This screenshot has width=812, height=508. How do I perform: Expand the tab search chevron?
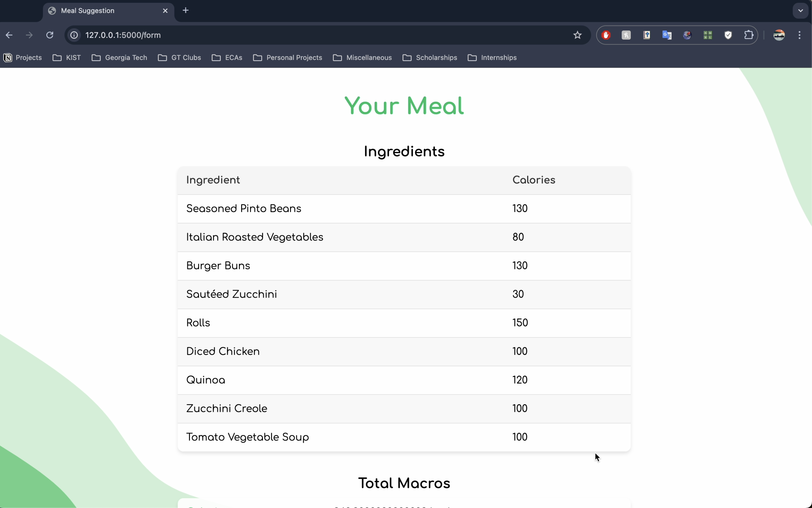point(801,10)
